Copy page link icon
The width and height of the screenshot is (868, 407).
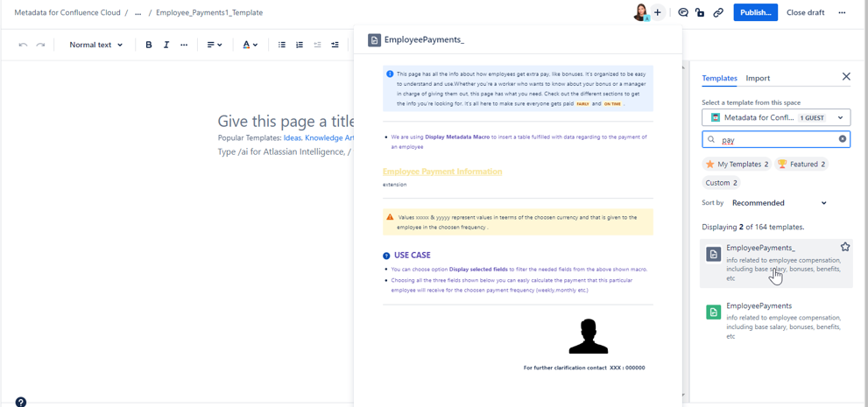point(718,13)
